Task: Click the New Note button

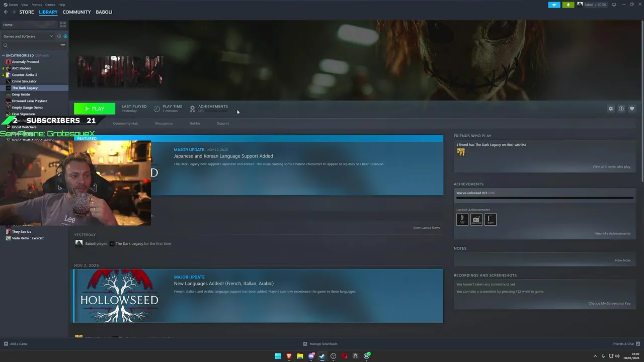Action: tap(622, 260)
